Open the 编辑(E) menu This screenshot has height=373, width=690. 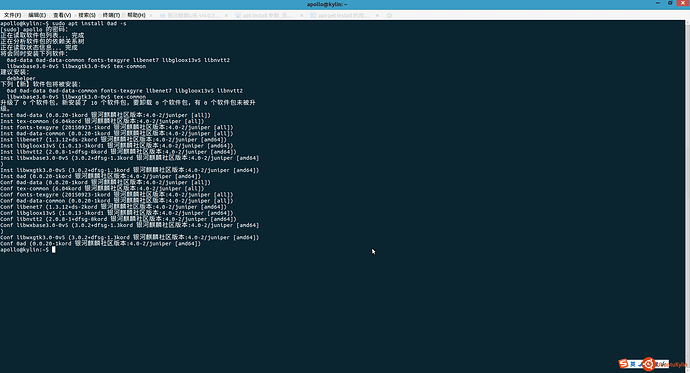(37, 15)
